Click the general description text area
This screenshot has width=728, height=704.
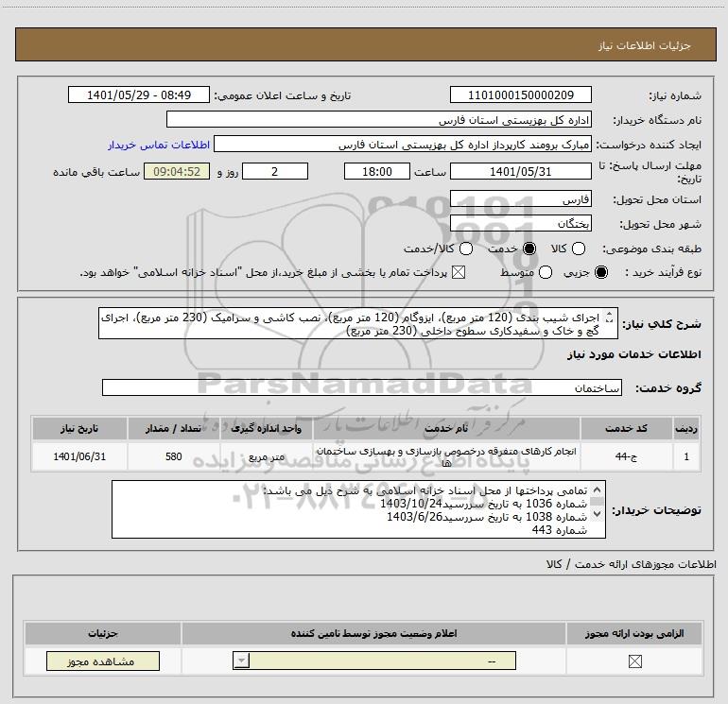coord(358,323)
